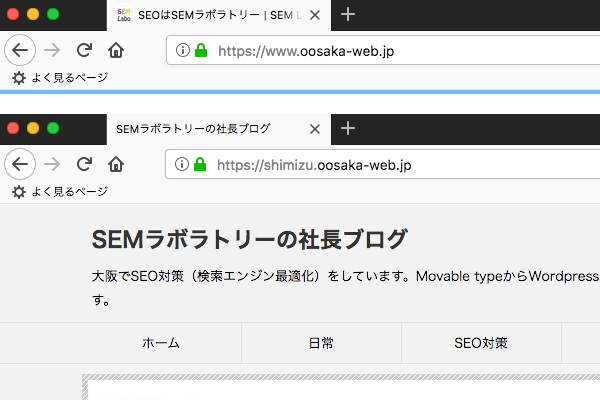Focus the https://shimizu.oosaka-web.jp address bar
The width and height of the screenshot is (600, 400).
click(x=383, y=164)
